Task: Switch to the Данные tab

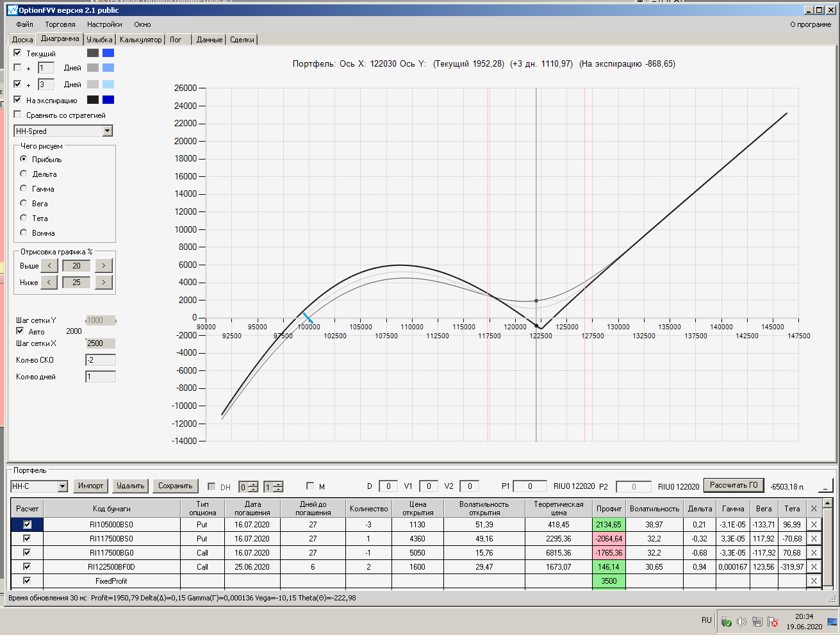Action: 210,40
